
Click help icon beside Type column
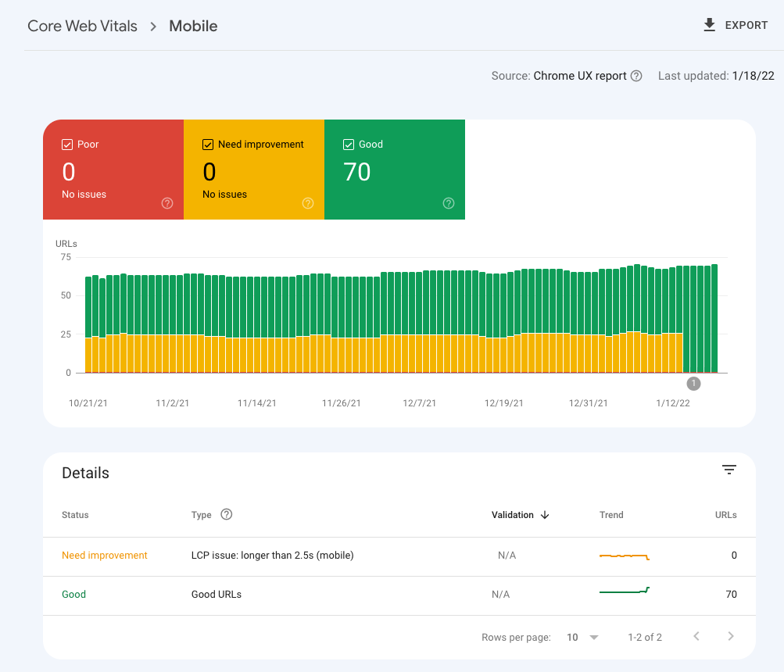[227, 514]
